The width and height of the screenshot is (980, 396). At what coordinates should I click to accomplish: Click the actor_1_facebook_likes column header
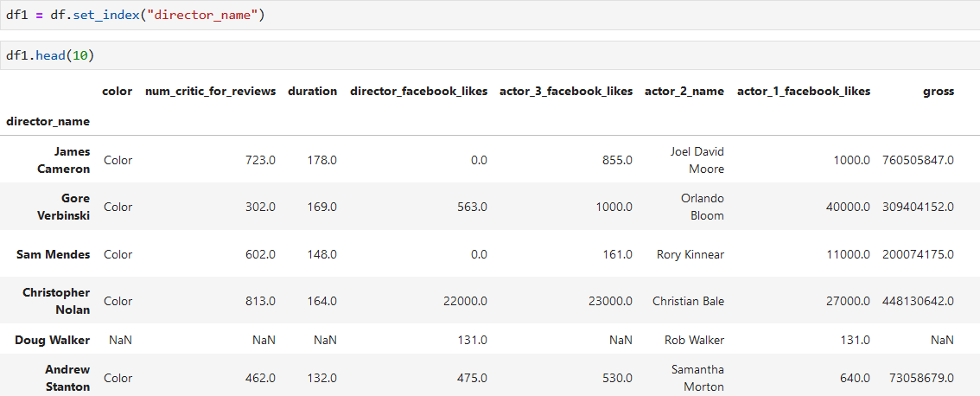pos(804,92)
